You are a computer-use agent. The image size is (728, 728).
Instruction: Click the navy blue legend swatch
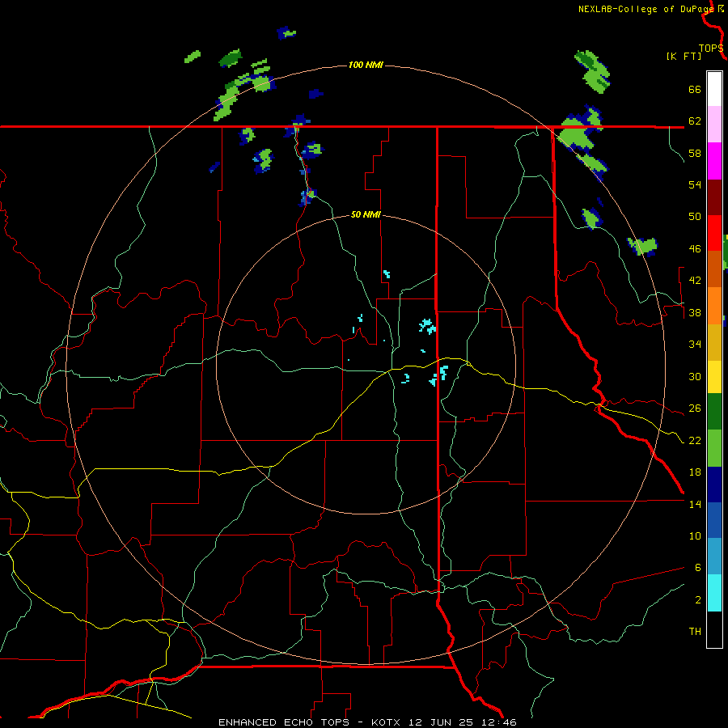pos(714,485)
